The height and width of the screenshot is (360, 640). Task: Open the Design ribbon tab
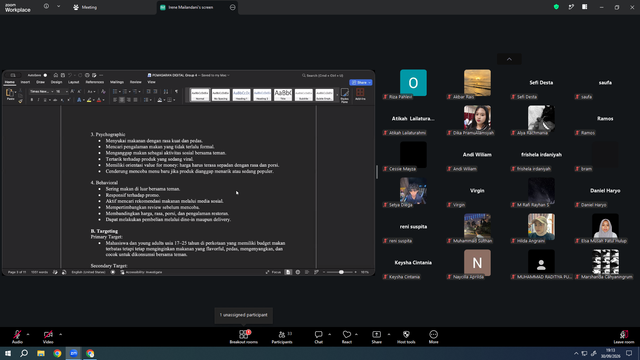56,82
